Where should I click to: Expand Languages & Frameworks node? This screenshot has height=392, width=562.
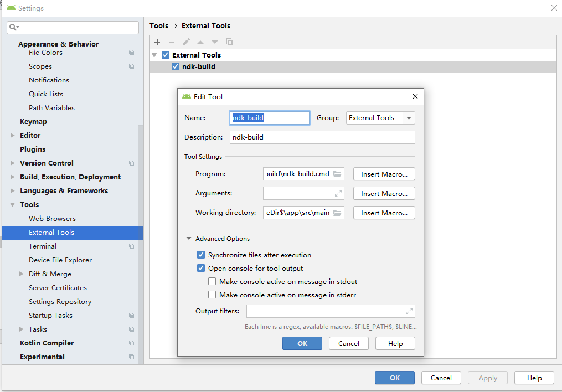pyautogui.click(x=13, y=190)
